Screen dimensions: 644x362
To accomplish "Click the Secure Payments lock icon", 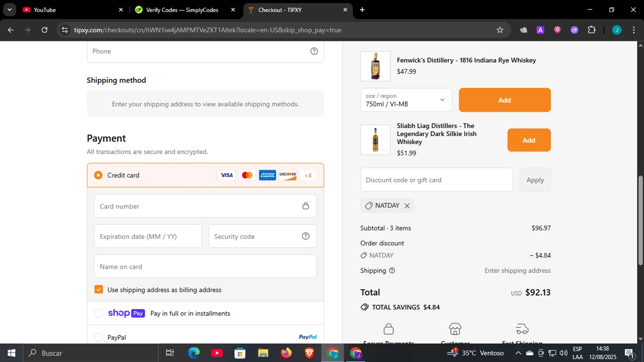I will click(x=389, y=329).
